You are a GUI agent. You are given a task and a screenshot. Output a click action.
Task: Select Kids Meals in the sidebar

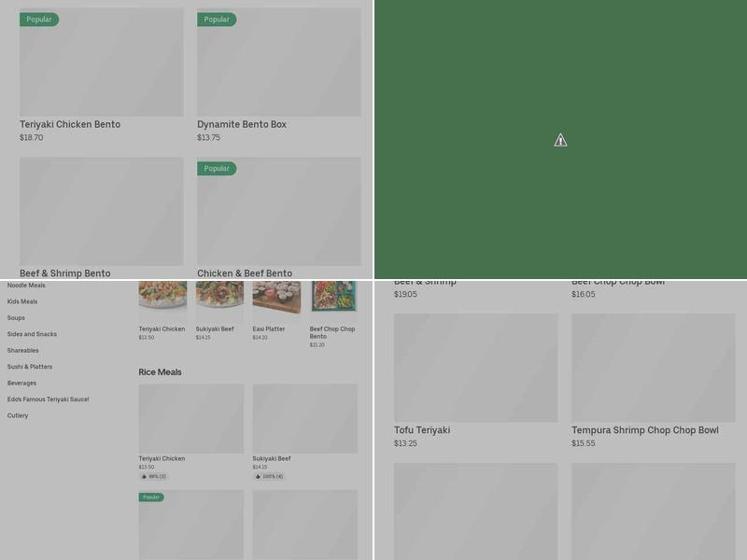[22, 301]
